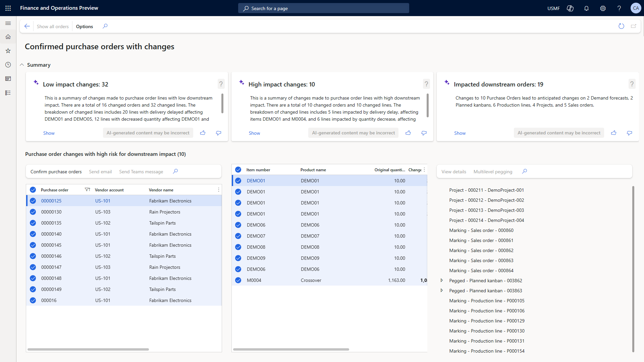The image size is (644, 362).
Task: Select the Home icon in the left sidebar
Action: (8, 37)
